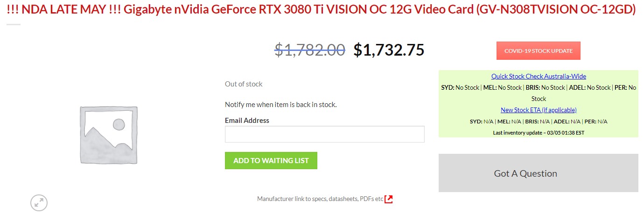Open the placeholder product image
644x215 pixels.
(109, 135)
